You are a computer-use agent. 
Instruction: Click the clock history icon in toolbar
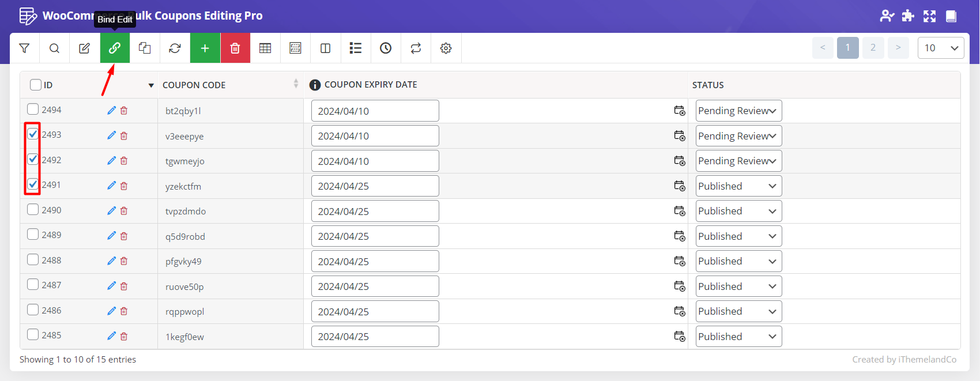tap(386, 48)
